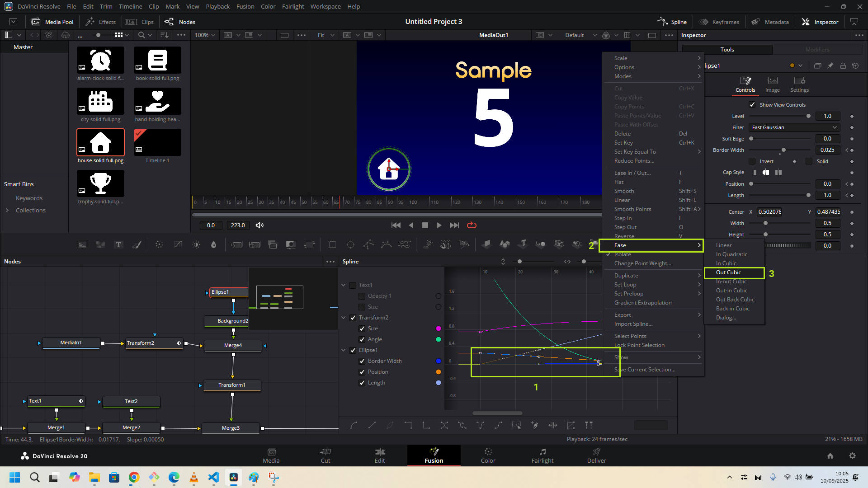
Task: Expand the Collections smart bin
Action: 7,210
